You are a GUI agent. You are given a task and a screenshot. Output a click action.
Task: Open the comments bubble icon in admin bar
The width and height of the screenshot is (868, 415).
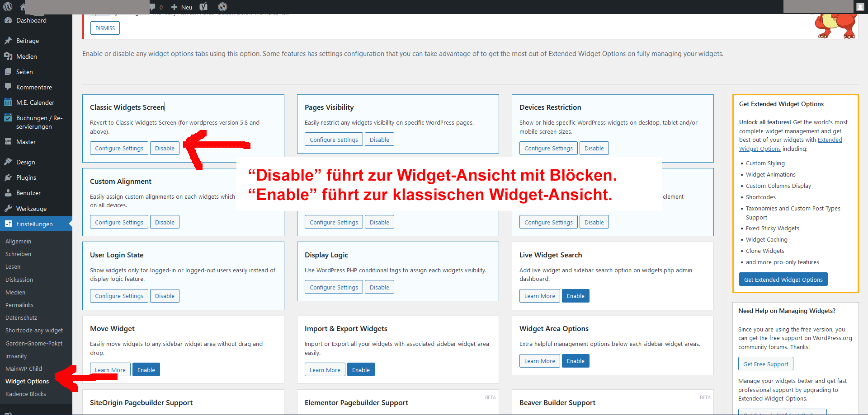(x=152, y=7)
